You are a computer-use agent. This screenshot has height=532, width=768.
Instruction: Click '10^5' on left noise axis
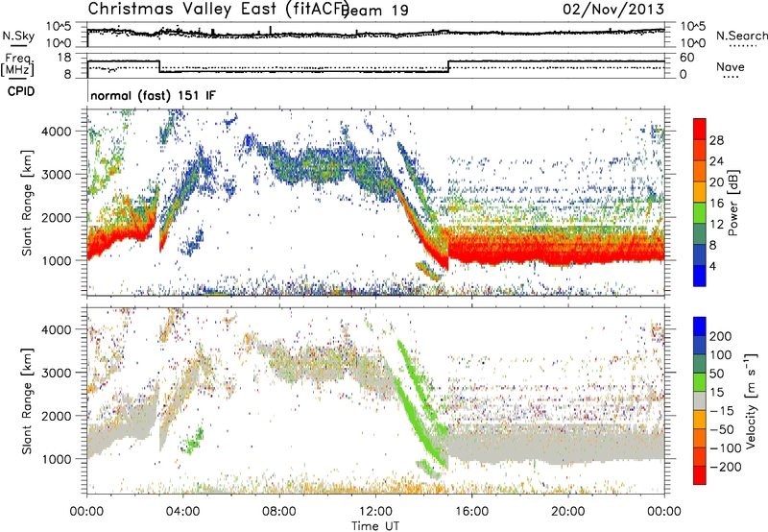pyautogui.click(x=59, y=26)
